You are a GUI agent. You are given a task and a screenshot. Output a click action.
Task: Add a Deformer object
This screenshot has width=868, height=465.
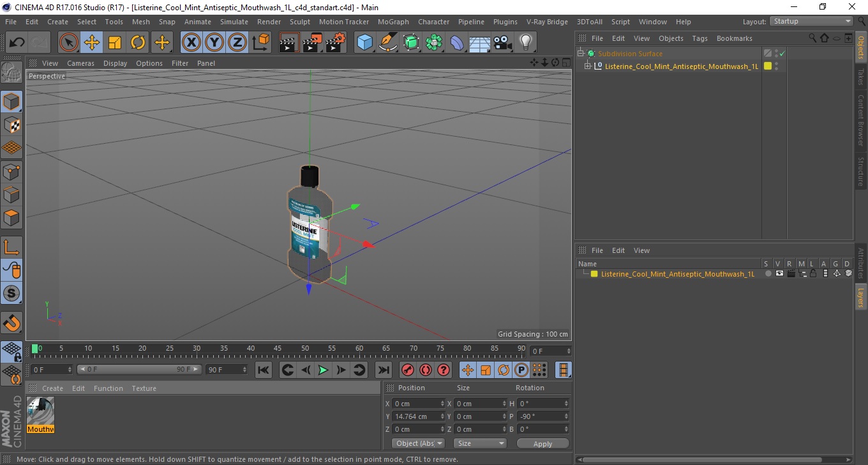coord(457,43)
